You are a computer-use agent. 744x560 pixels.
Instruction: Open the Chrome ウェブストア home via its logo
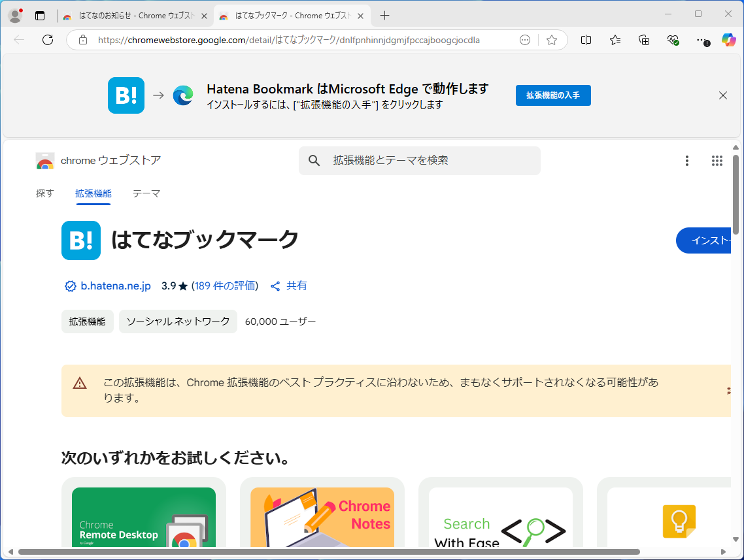pos(45,160)
